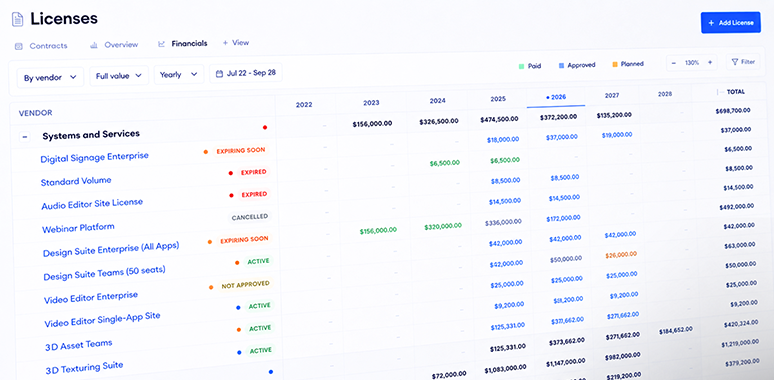Open the Full value dropdown
The width and height of the screenshot is (774, 380).
[x=119, y=76]
